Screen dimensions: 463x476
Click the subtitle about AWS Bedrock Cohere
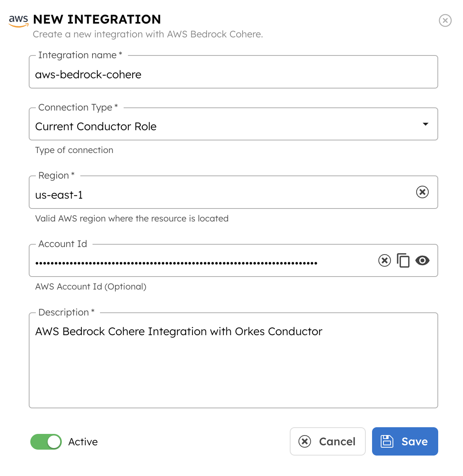coord(148,35)
